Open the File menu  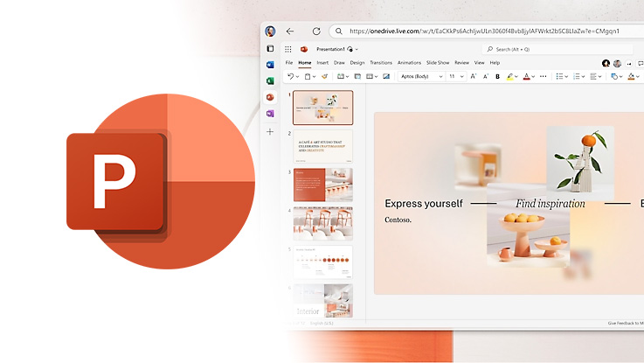(x=289, y=63)
